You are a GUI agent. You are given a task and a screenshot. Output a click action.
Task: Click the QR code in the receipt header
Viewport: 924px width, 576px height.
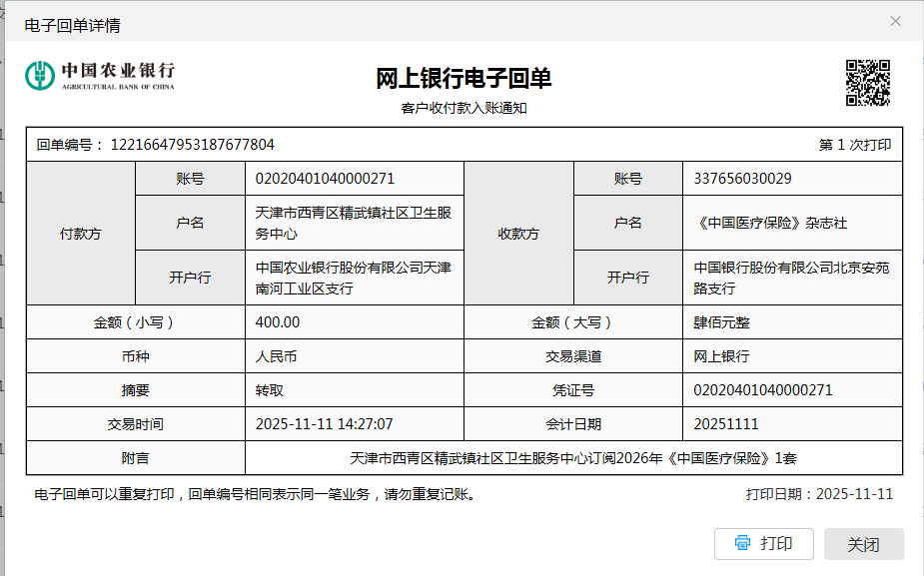(x=867, y=83)
